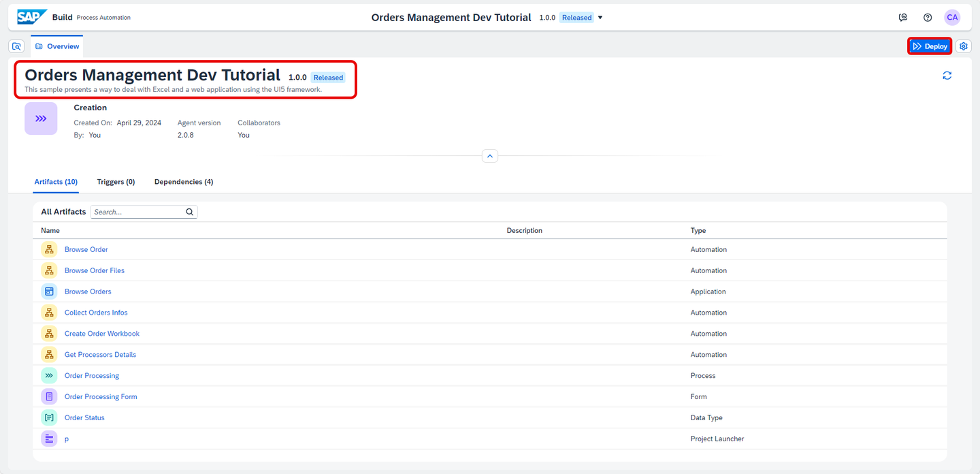This screenshot has height=474, width=980.
Task: Click Type cell 'Form'
Action: 699,397
